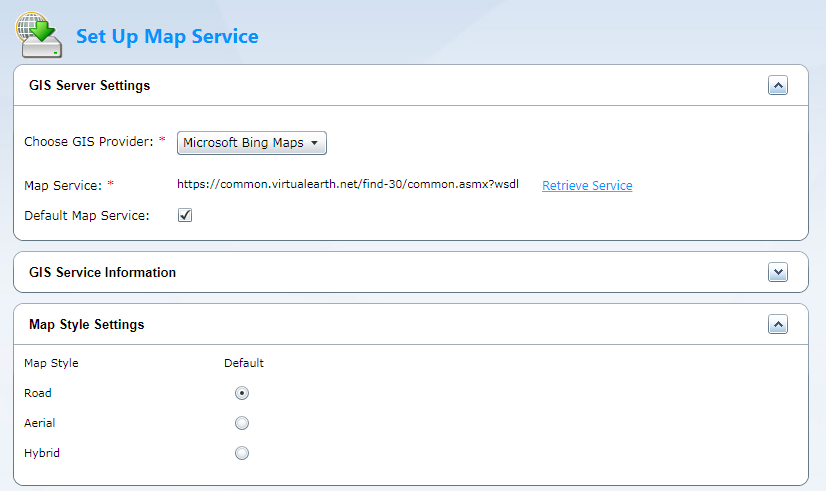Click the Map Service URL text
826x491 pixels.
click(x=347, y=184)
